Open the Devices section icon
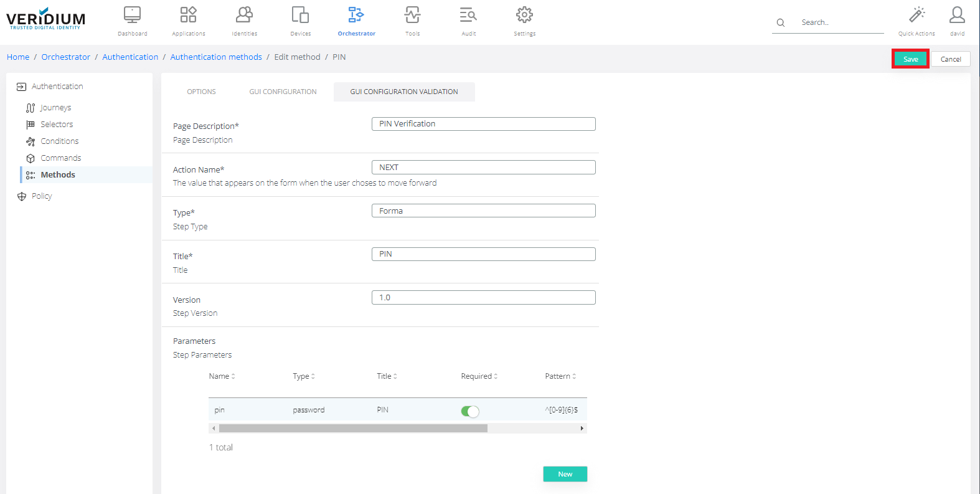The width and height of the screenshot is (980, 494). [300, 15]
